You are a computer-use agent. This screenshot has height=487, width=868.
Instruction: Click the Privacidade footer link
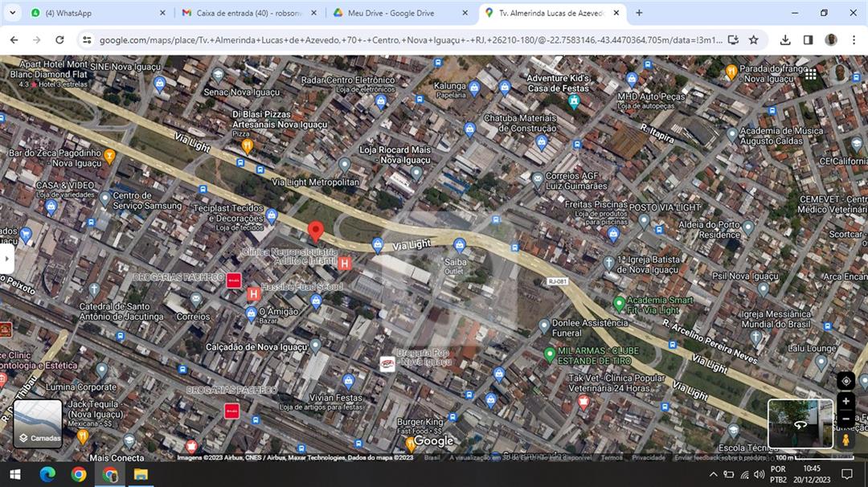pos(648,457)
